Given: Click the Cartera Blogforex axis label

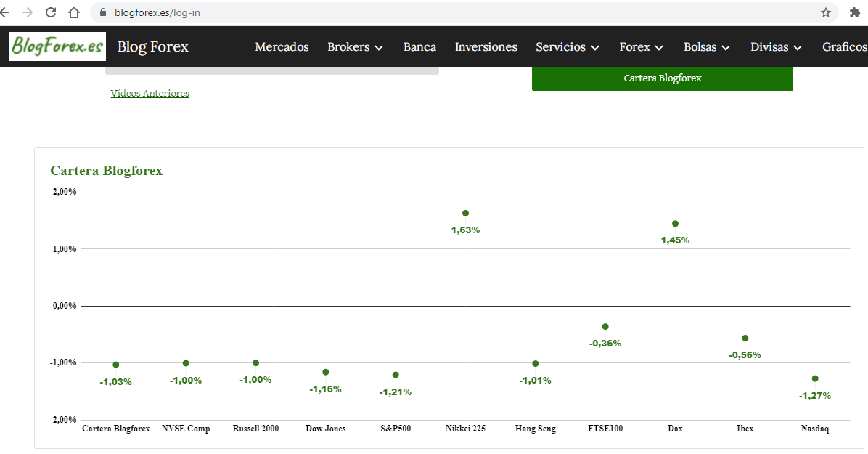Looking at the screenshot, I should (x=115, y=429).
